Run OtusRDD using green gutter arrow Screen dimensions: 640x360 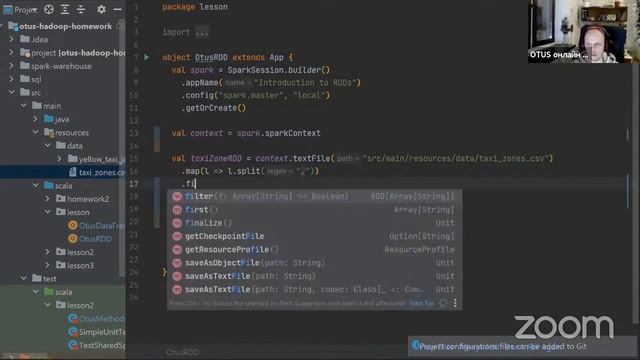click(x=147, y=57)
